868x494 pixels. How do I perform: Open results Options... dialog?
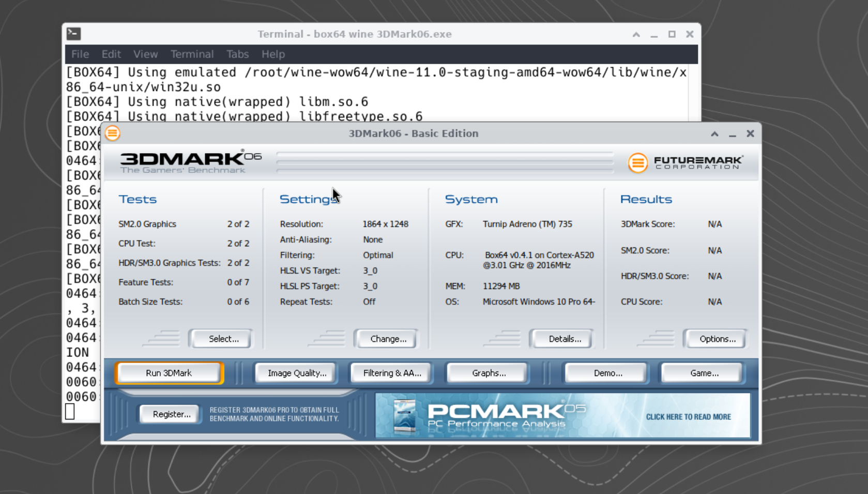click(x=717, y=339)
